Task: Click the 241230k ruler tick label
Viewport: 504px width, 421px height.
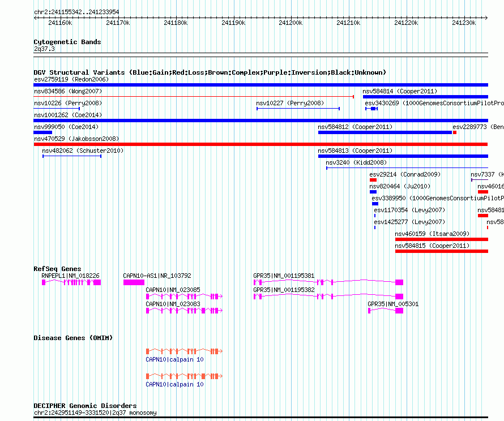Action: coord(464,23)
